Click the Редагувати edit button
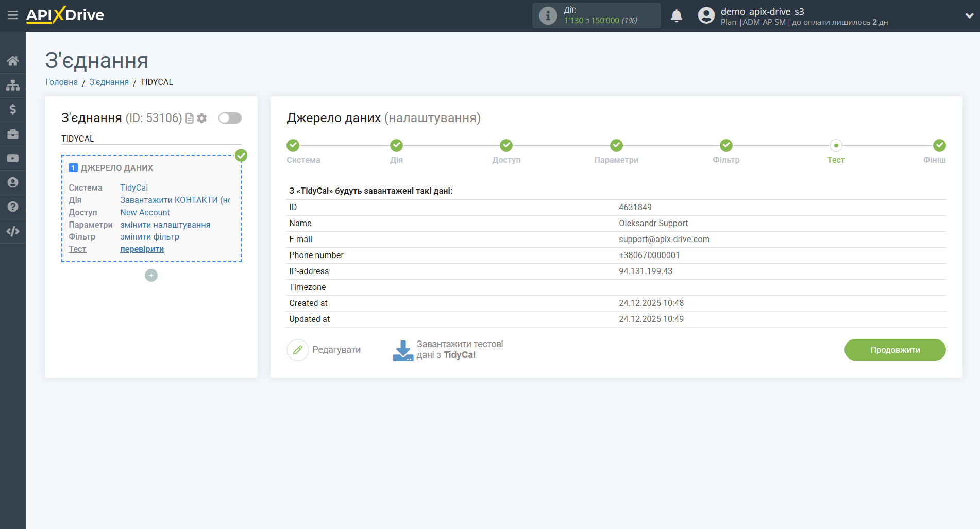The image size is (980, 529). tap(324, 350)
